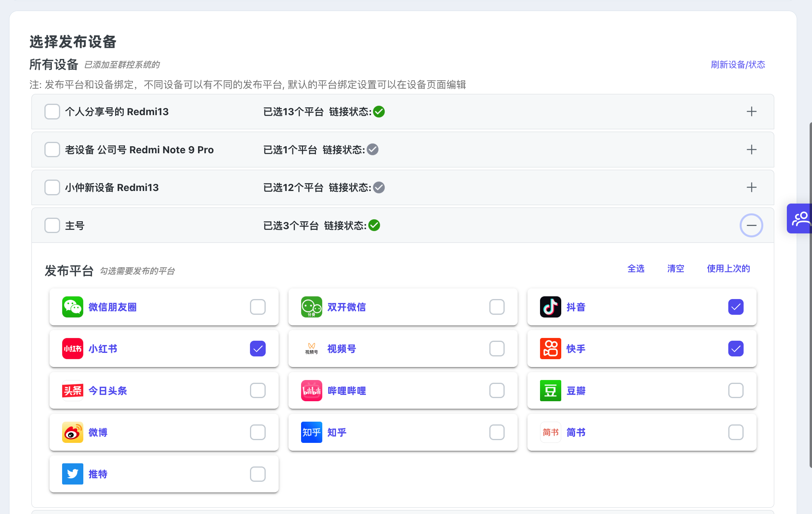Expand the 个人分享号的 Redmi13 device row

click(x=751, y=112)
